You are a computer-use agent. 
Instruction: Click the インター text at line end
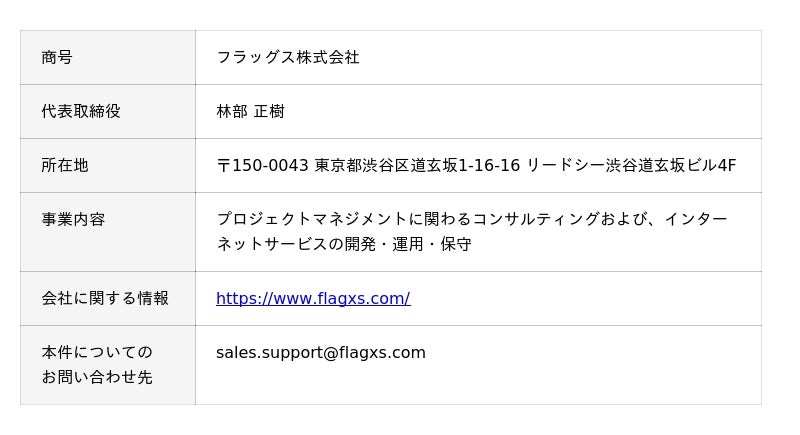tap(696, 219)
